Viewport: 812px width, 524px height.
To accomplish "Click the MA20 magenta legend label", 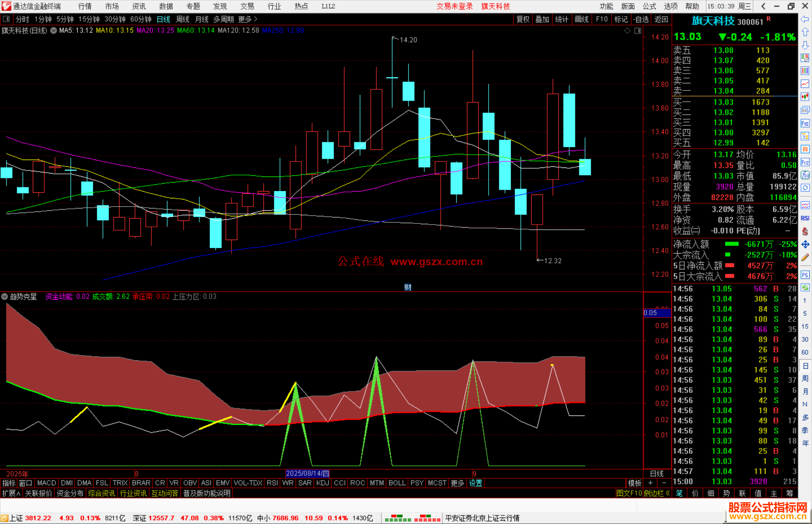I will [x=155, y=30].
